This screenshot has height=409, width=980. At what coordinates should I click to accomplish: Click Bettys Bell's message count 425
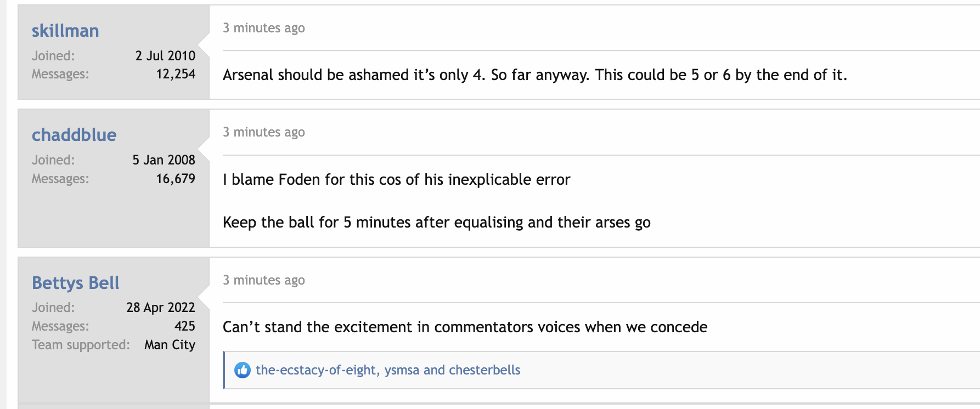click(x=185, y=326)
